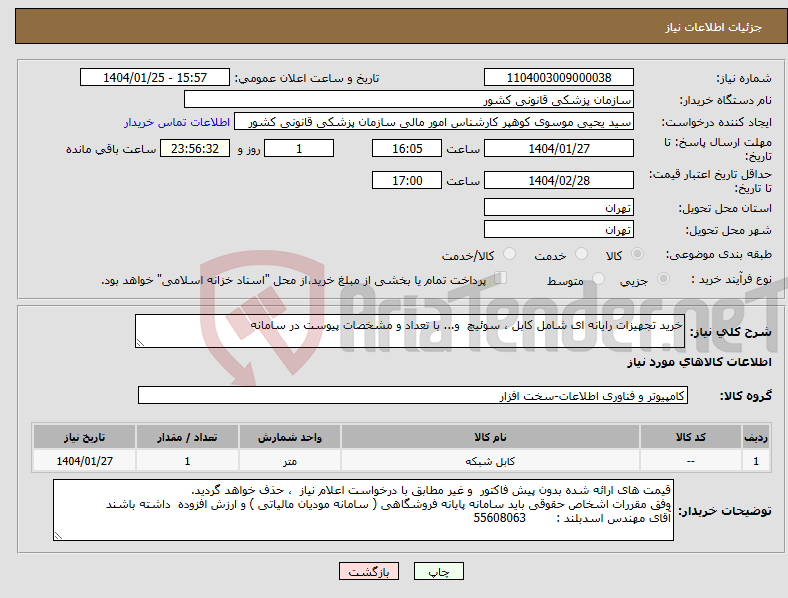Click the delivery province field تهران
Viewport: 788px width, 598px height.
point(559,207)
